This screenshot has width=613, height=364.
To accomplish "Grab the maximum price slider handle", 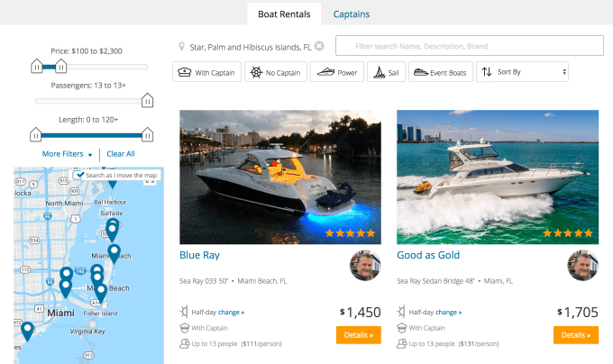I will coord(61,66).
